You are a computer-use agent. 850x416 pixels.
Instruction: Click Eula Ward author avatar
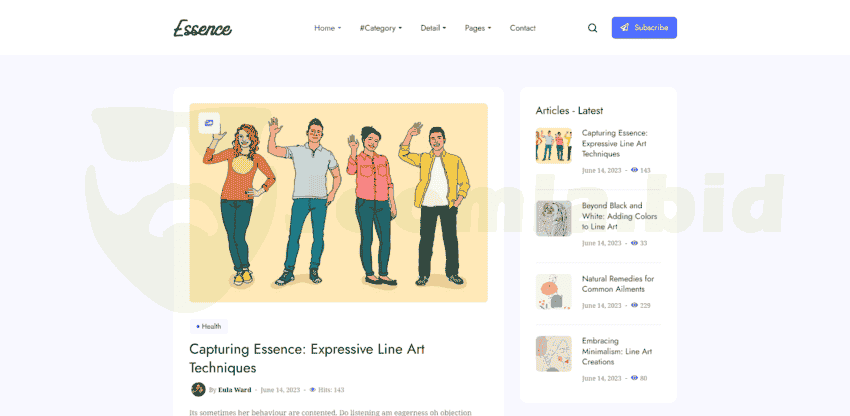(x=198, y=389)
